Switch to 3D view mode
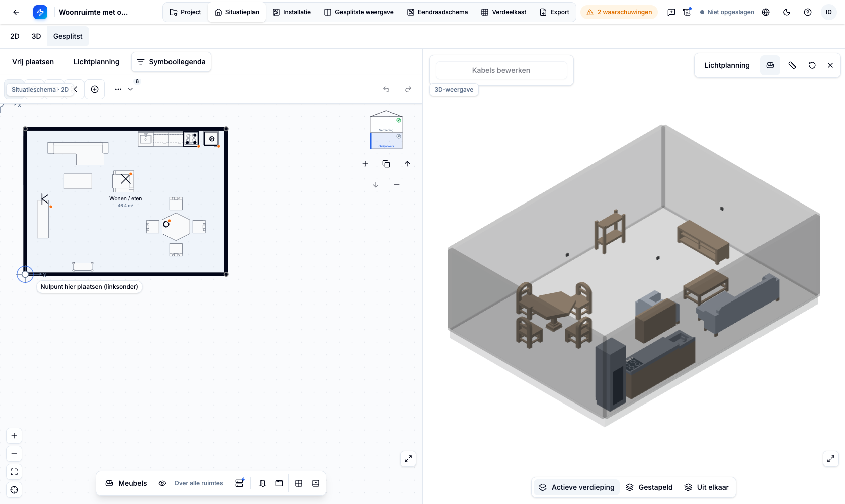This screenshot has height=504, width=845. coord(36,36)
